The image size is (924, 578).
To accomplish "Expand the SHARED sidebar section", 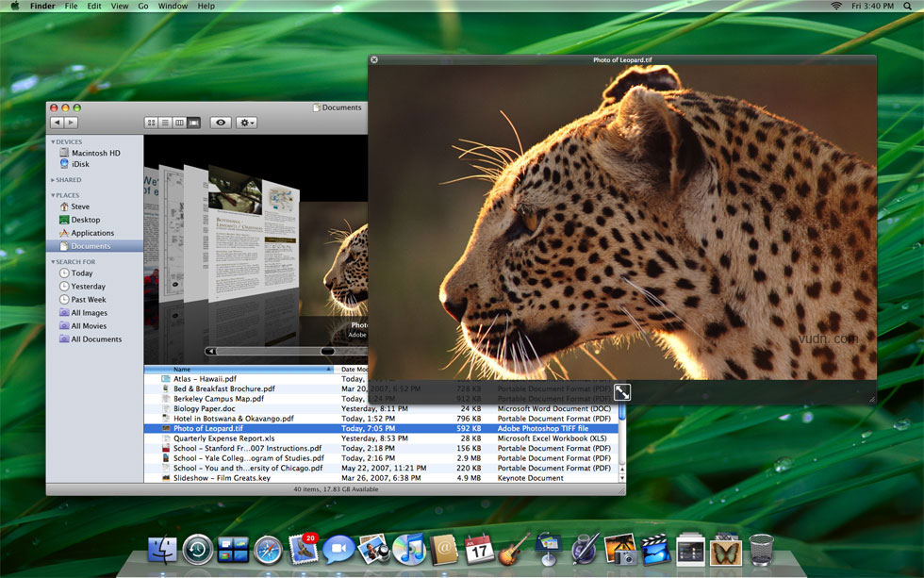I will [53, 180].
